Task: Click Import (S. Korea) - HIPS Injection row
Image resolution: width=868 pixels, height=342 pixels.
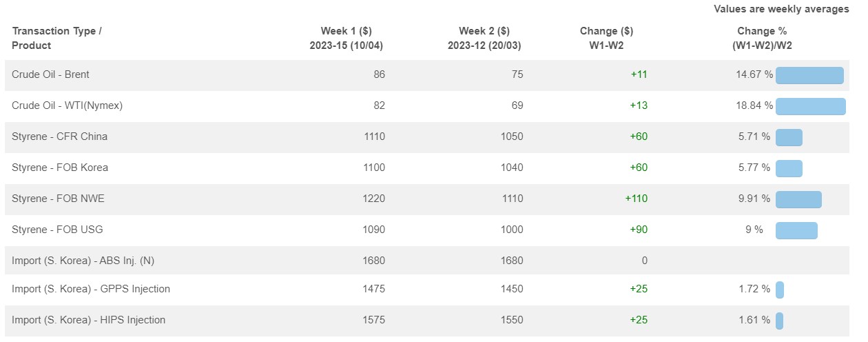Action: pos(427,320)
